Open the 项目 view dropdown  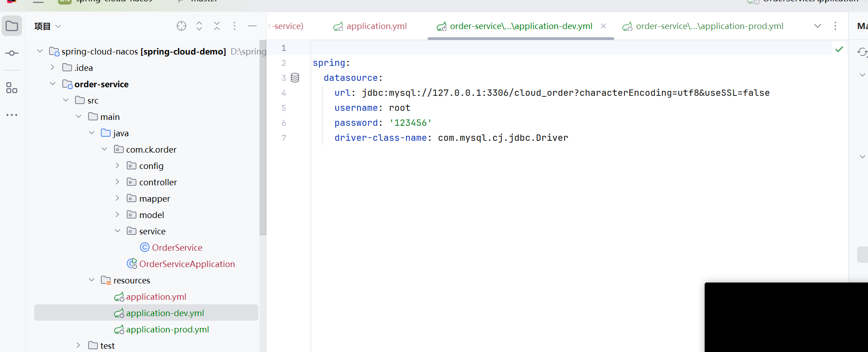(48, 26)
